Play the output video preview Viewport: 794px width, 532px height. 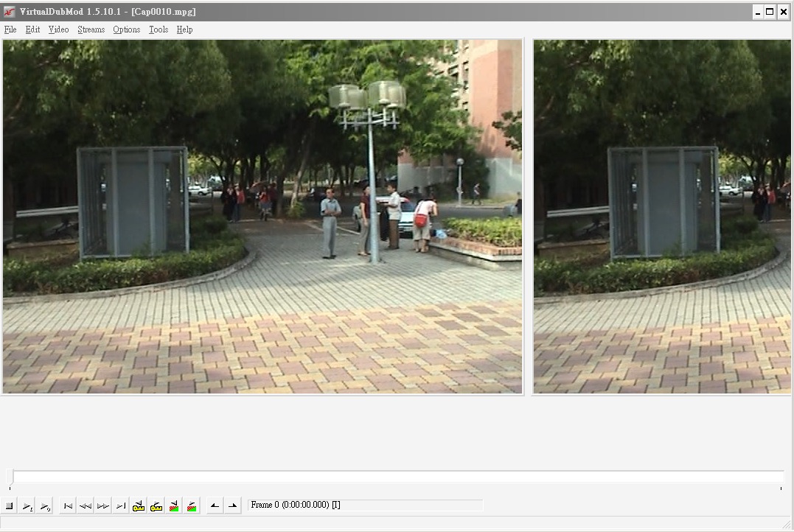tap(44, 505)
